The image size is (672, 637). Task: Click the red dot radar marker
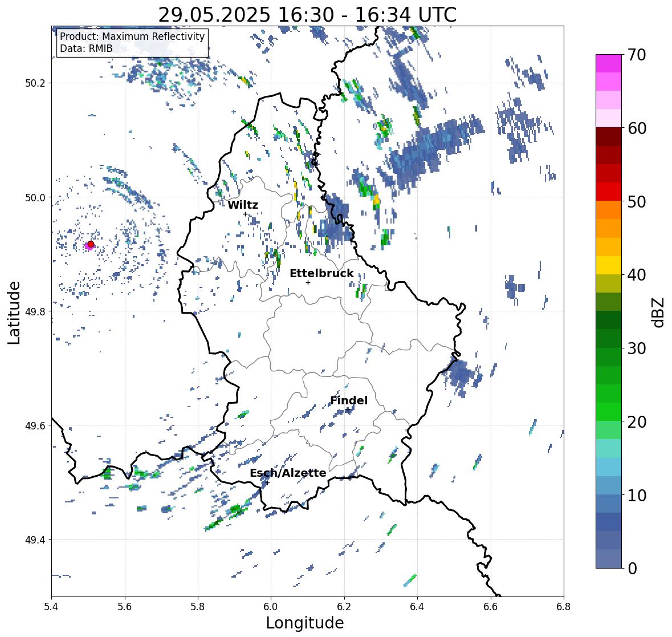tap(91, 244)
